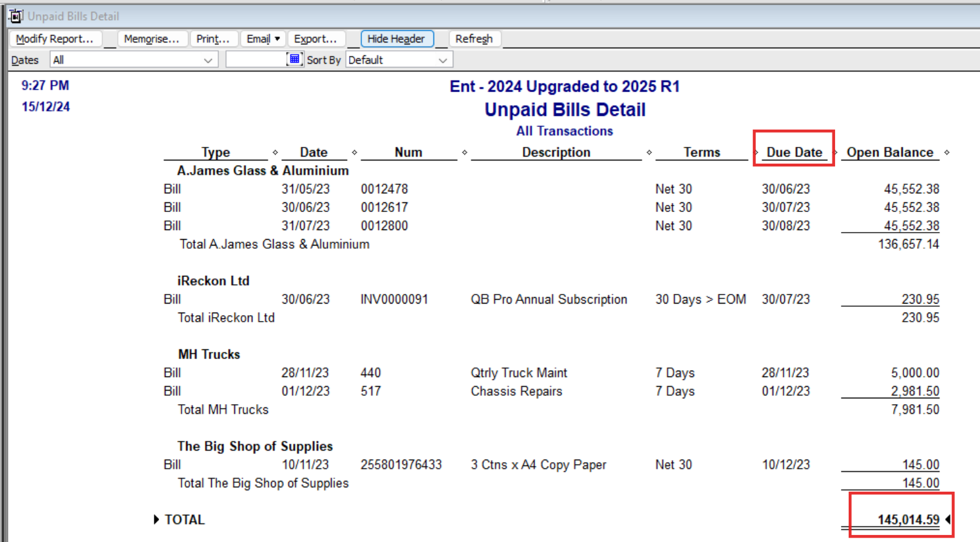
Task: Click the report title Unpaid Bills Detail
Action: click(565, 110)
